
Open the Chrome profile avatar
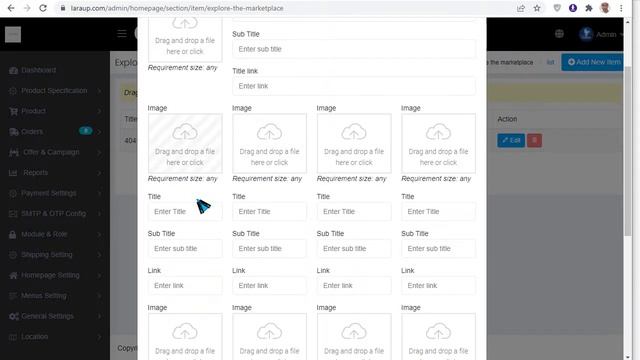[x=605, y=8]
